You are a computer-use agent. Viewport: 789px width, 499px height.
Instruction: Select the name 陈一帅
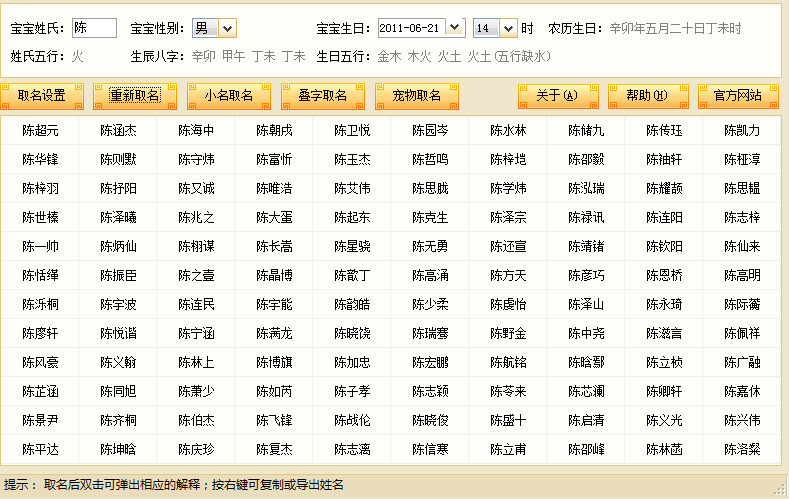(40, 246)
